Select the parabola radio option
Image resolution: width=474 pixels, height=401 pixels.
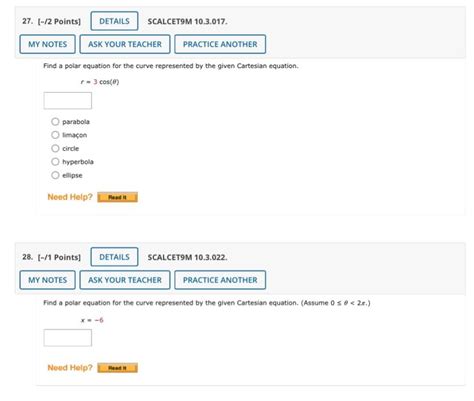tap(55, 122)
